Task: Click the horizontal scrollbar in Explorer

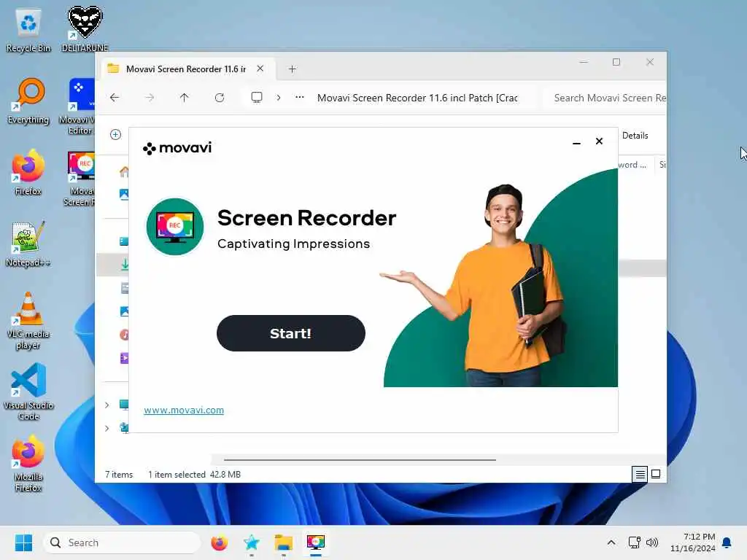Action: [360, 460]
